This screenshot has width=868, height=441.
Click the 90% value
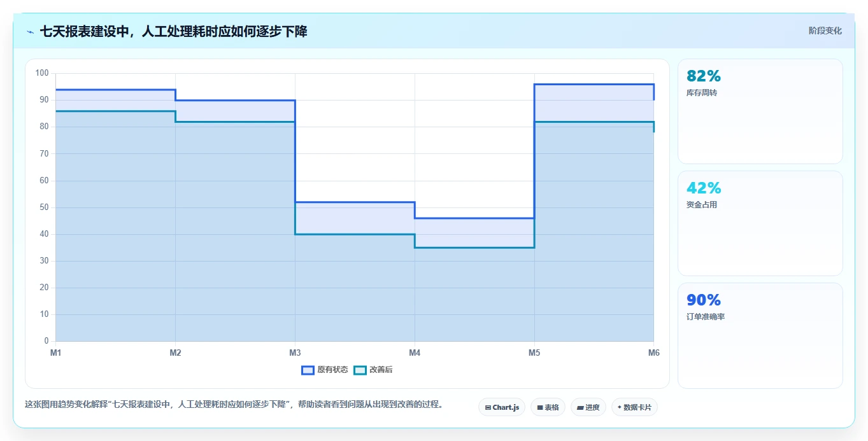[704, 300]
